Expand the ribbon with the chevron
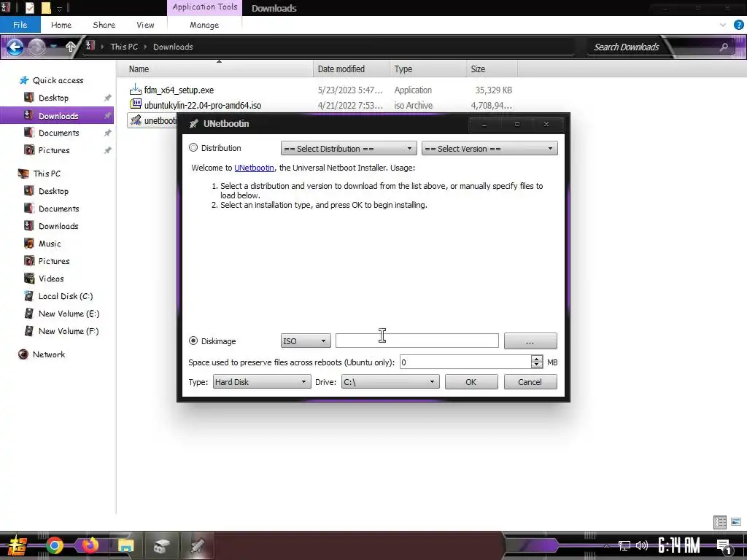Image resolution: width=747 pixels, height=560 pixels. pos(723,25)
